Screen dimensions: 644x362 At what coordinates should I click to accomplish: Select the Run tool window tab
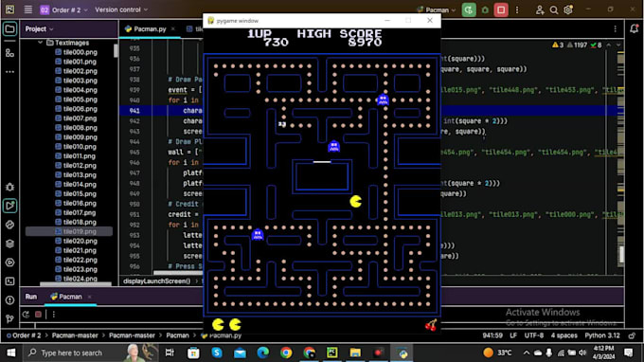[x=31, y=297]
